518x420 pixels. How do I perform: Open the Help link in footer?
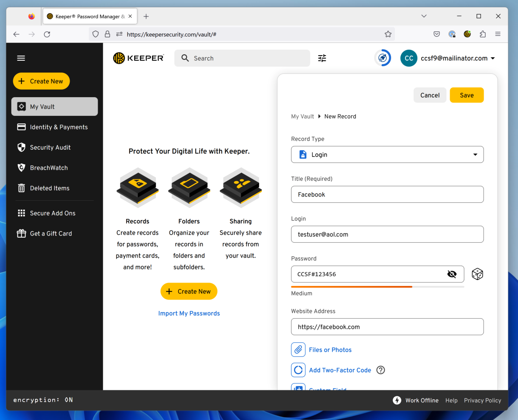451,400
